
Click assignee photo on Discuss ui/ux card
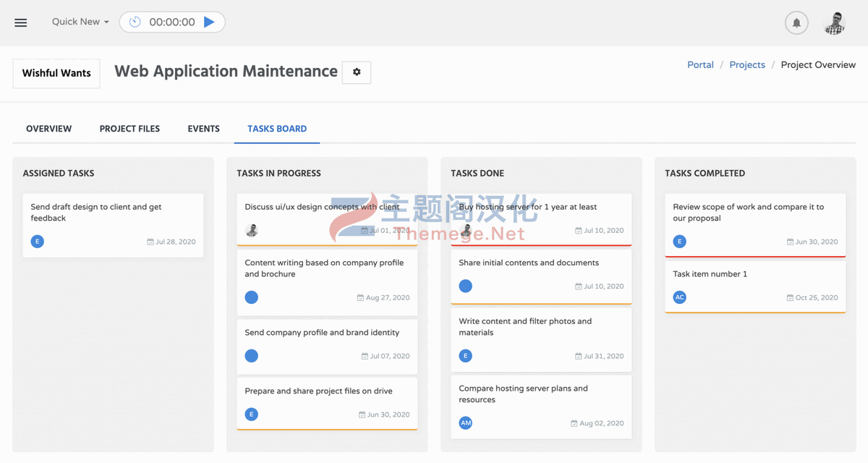(x=252, y=230)
